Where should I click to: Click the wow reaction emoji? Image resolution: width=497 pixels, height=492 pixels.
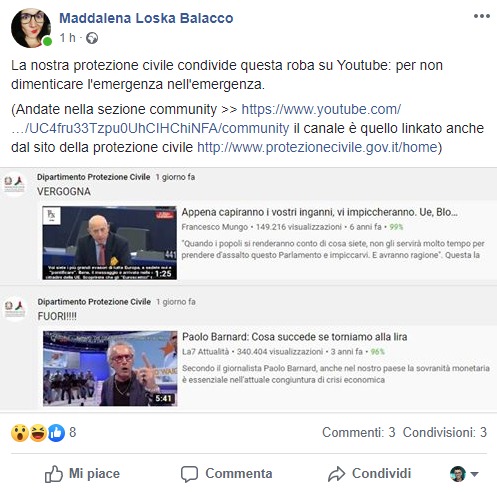[x=20, y=433]
